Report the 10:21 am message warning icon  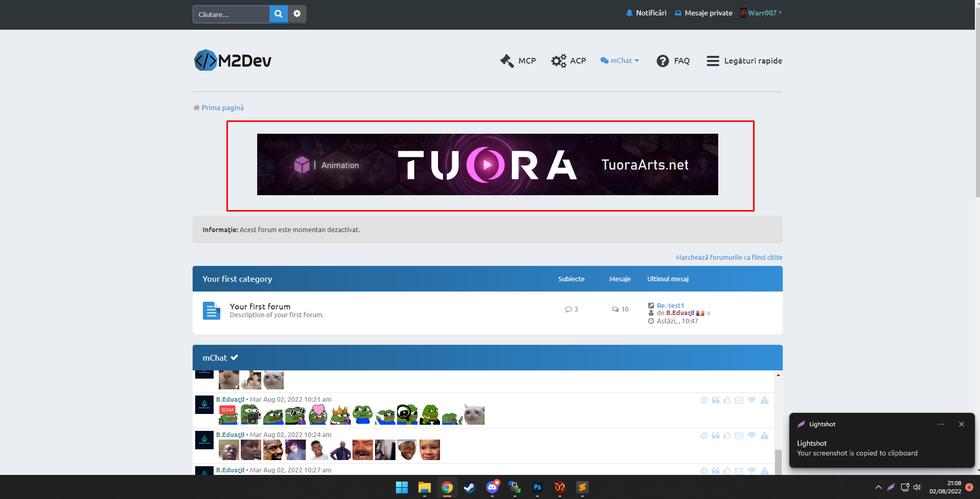point(764,400)
